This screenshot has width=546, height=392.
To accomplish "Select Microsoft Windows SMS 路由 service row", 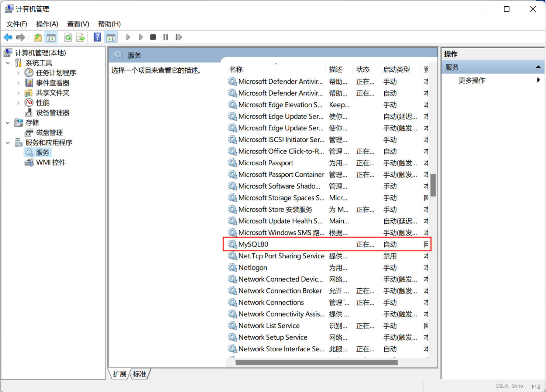I will 327,233.
